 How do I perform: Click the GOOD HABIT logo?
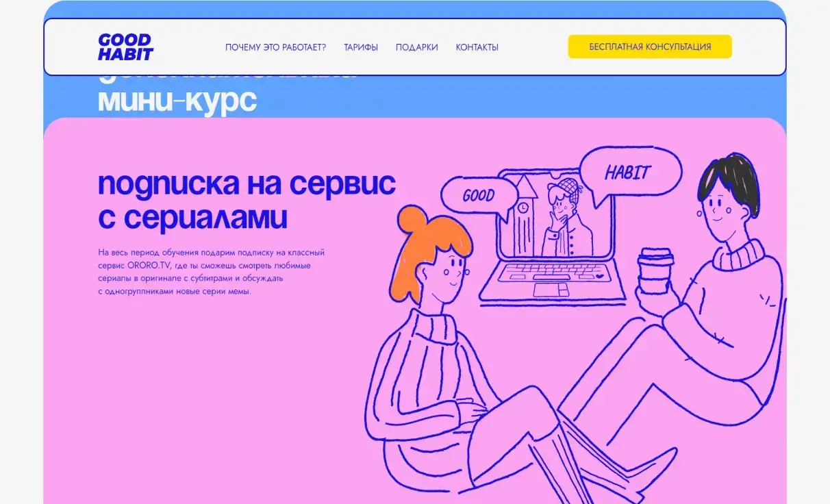pyautogui.click(x=125, y=47)
